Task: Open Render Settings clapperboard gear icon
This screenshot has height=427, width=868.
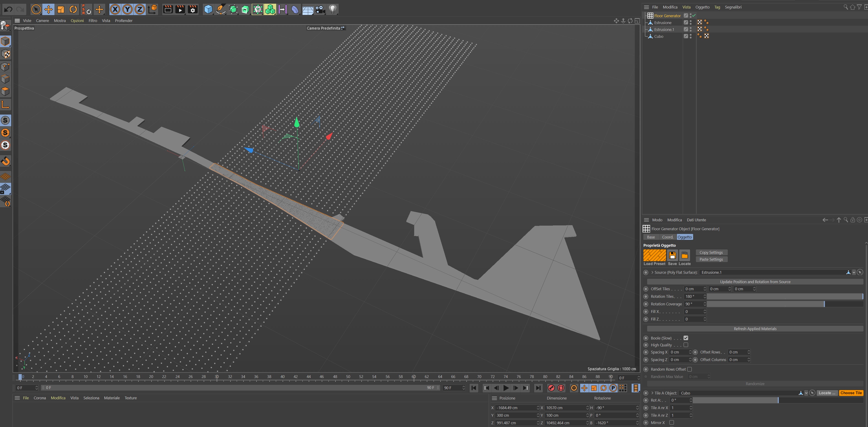Action: click(x=192, y=9)
